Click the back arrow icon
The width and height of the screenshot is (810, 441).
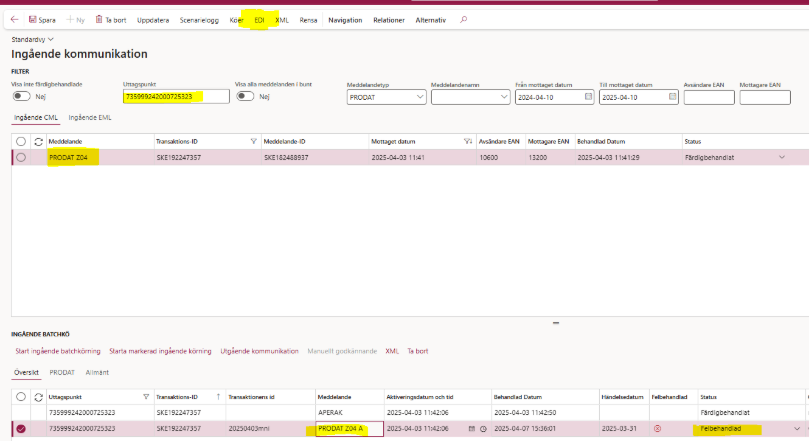point(14,20)
